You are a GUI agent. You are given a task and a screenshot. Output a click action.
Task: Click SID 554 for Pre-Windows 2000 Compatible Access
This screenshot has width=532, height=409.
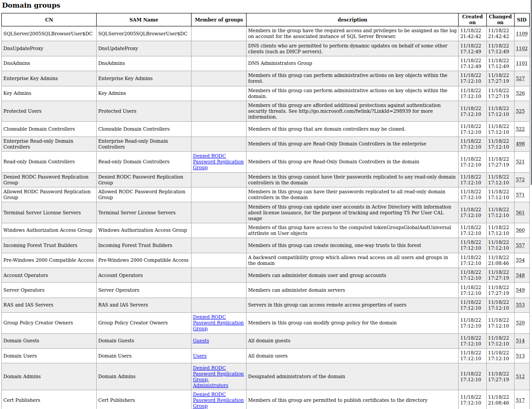coord(520,260)
